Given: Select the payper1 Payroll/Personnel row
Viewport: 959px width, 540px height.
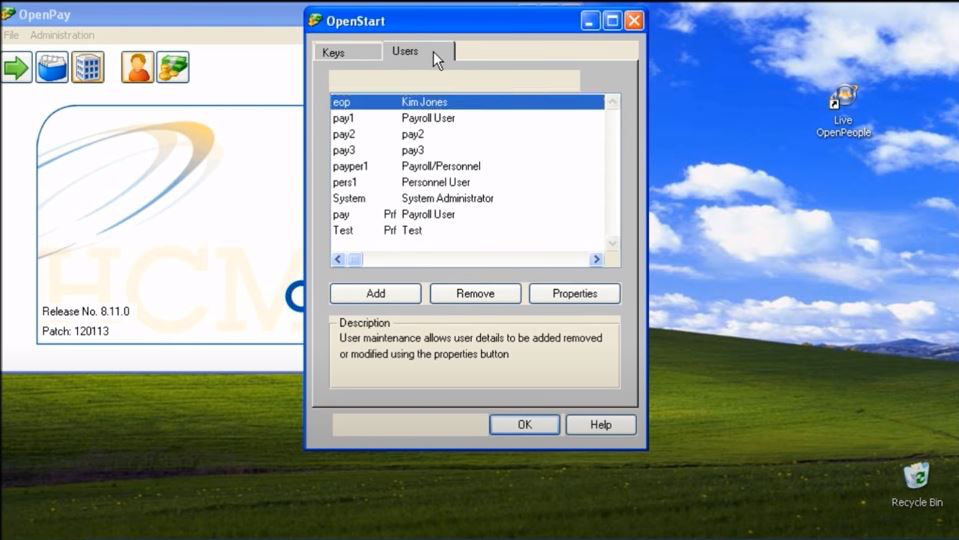Looking at the screenshot, I should (x=467, y=166).
